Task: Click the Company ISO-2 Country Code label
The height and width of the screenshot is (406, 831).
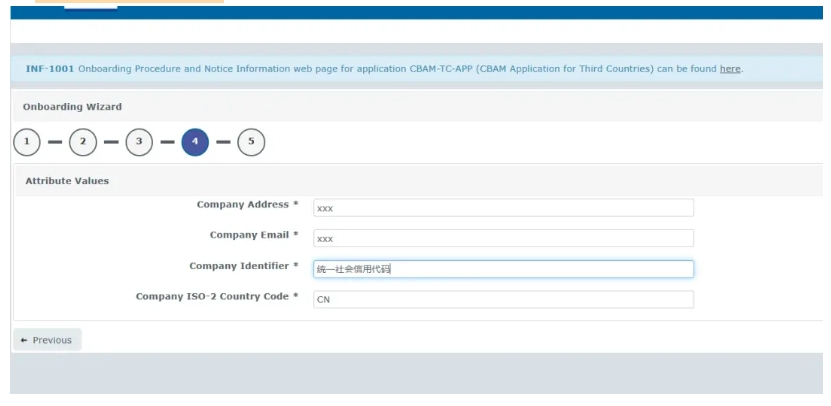Action: point(217,296)
